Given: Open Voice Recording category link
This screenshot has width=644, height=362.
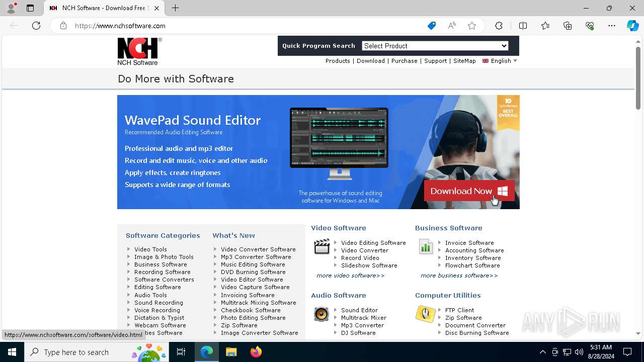Looking at the screenshot, I should tap(157, 310).
